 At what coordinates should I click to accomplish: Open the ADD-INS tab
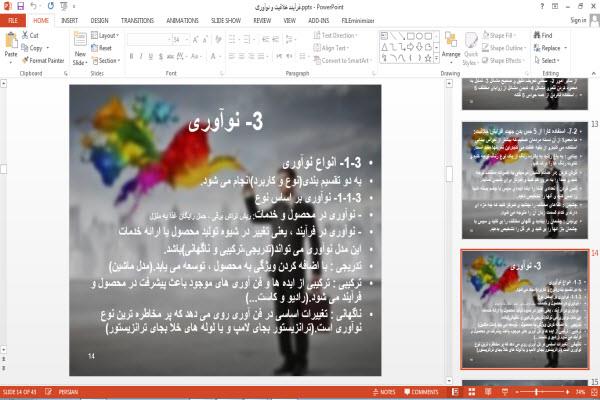click(x=318, y=20)
